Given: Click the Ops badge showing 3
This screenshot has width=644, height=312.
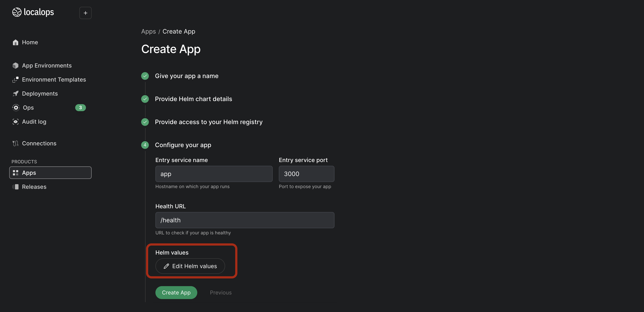Looking at the screenshot, I should coord(80,107).
